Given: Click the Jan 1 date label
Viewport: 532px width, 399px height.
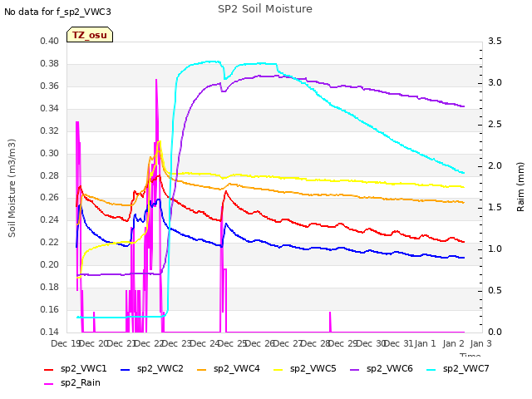Looking at the screenshot, I should tap(426, 343).
